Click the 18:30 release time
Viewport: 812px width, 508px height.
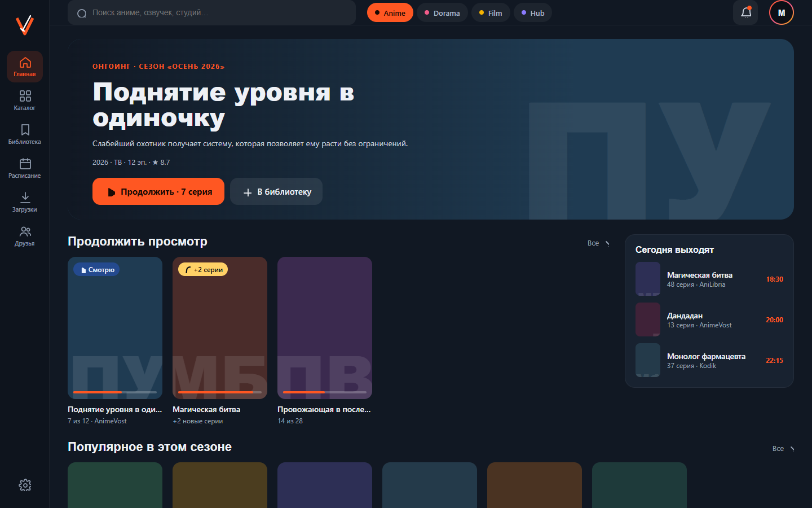pos(774,279)
